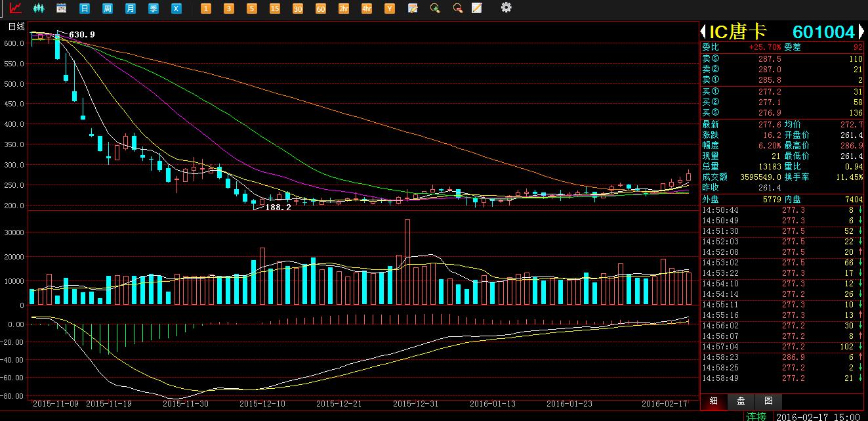
Task: Select the 14:57:04 trade row
Action: pyautogui.click(x=782, y=347)
